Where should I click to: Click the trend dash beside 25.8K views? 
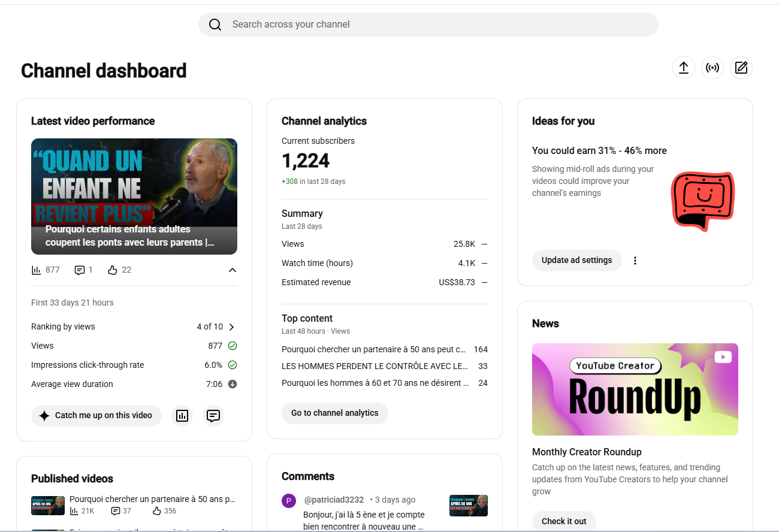pyautogui.click(x=484, y=244)
